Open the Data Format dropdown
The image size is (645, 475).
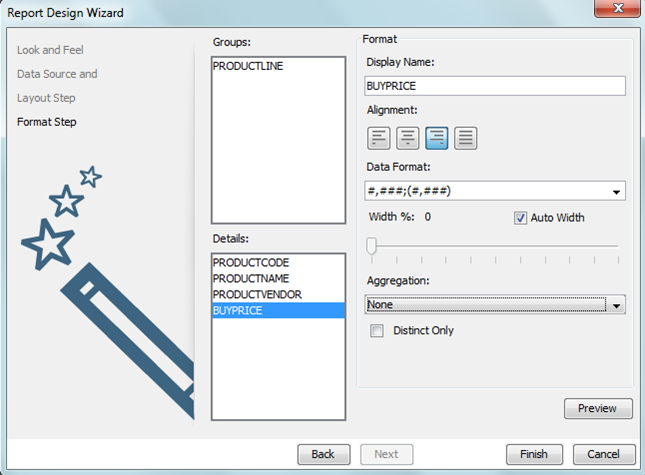(617, 192)
